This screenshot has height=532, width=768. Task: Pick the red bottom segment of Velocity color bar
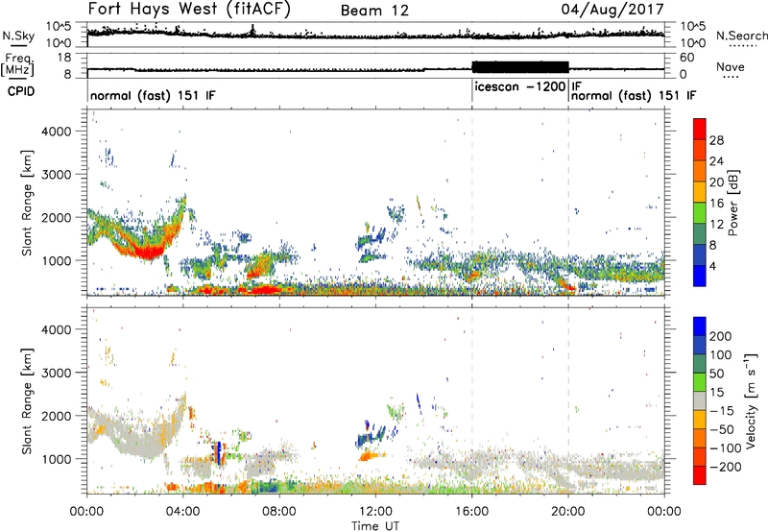pos(700,475)
